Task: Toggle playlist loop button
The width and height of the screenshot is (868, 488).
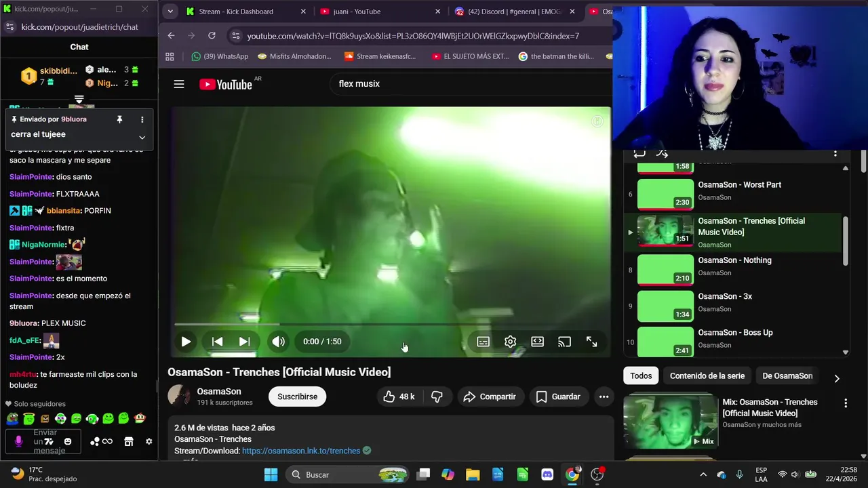Action: [x=639, y=153]
